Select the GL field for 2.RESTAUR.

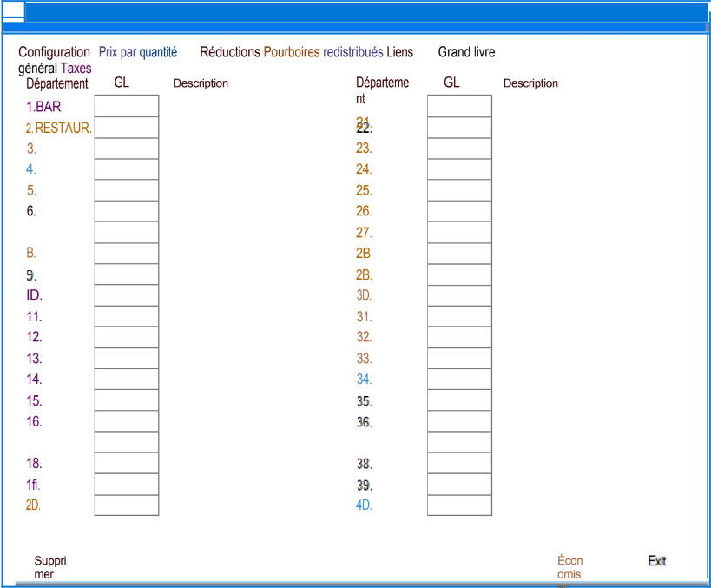click(x=127, y=127)
